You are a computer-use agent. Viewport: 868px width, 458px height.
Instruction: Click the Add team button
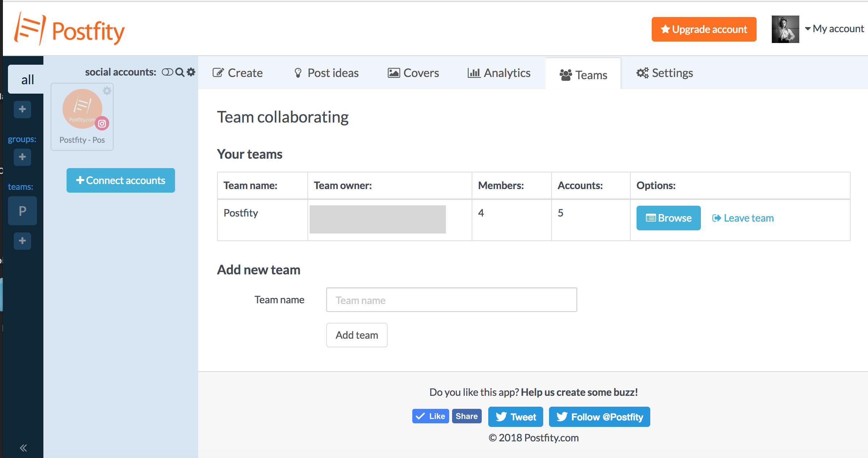point(357,335)
